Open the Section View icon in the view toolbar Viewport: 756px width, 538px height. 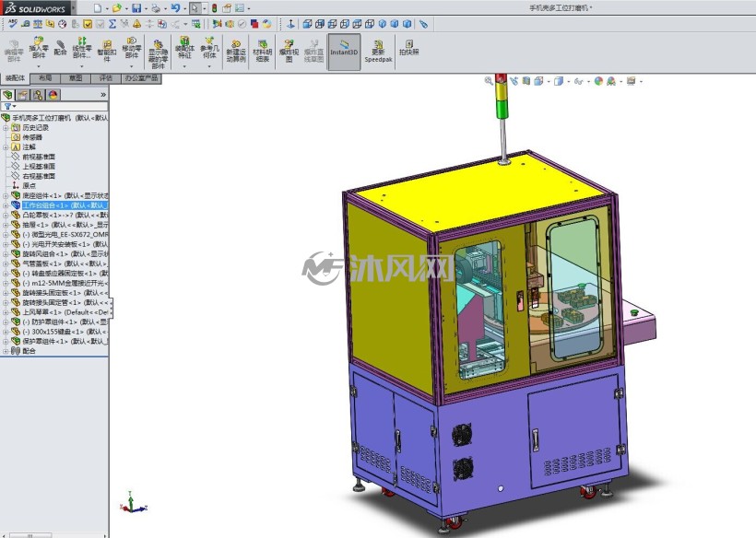tap(526, 81)
